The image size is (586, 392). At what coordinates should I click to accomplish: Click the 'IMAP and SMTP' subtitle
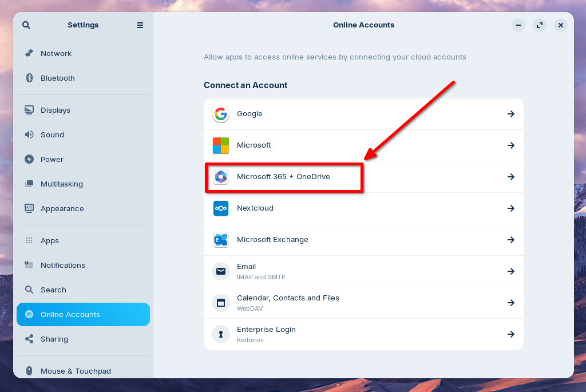261,278
